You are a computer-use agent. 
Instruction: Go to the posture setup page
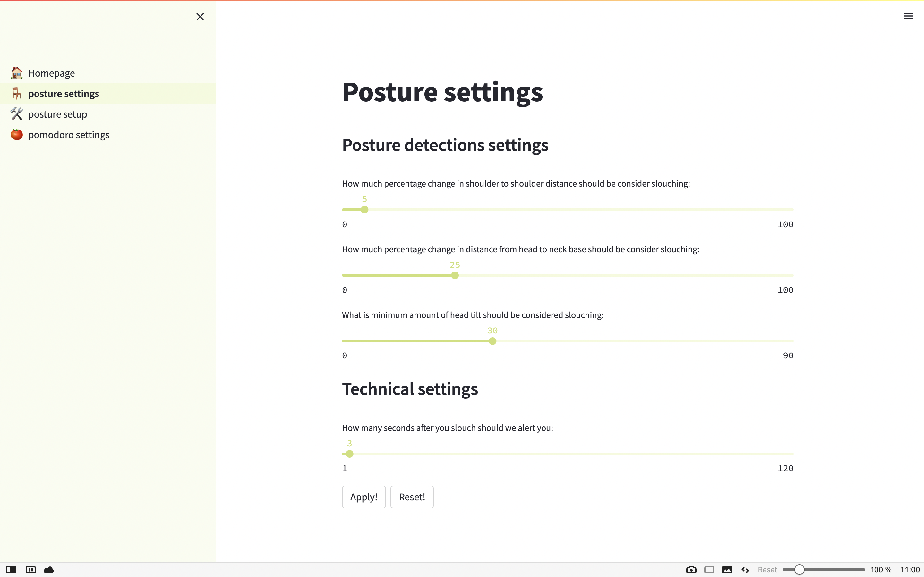57,114
